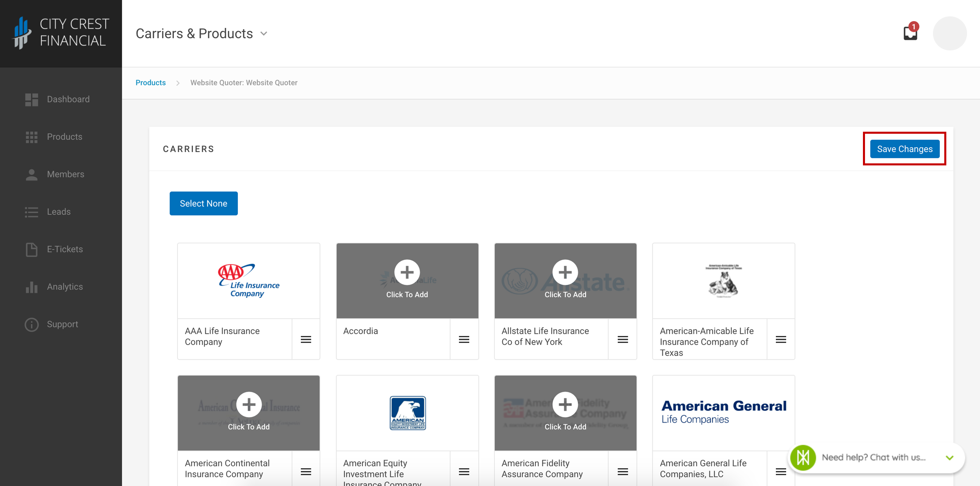Add the Allstate carrier via plus tile

[565, 280]
